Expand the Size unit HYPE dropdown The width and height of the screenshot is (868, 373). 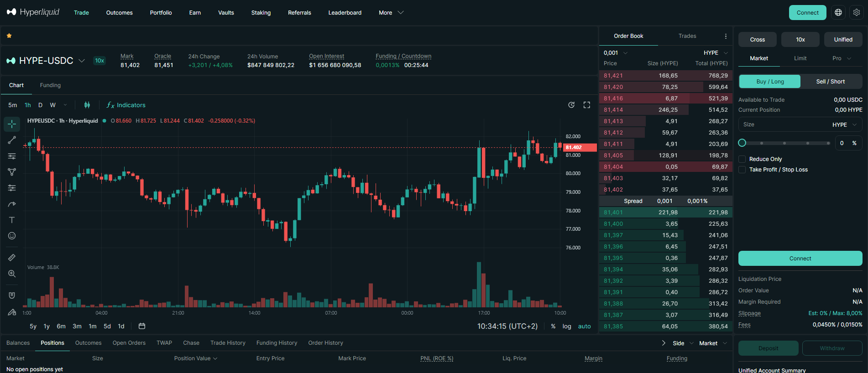[x=845, y=124]
